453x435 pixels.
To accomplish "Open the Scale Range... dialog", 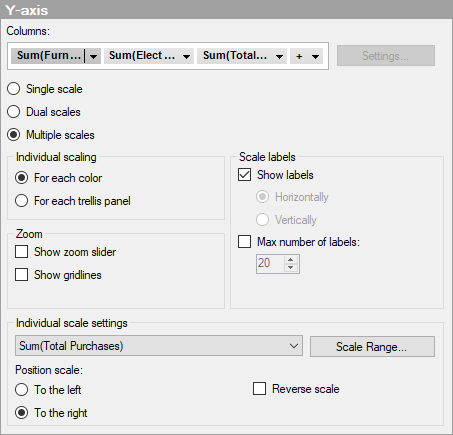I will 372,347.
